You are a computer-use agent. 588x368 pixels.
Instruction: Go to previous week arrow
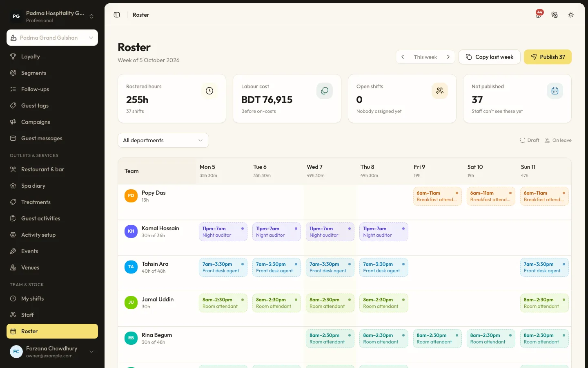[403, 57]
